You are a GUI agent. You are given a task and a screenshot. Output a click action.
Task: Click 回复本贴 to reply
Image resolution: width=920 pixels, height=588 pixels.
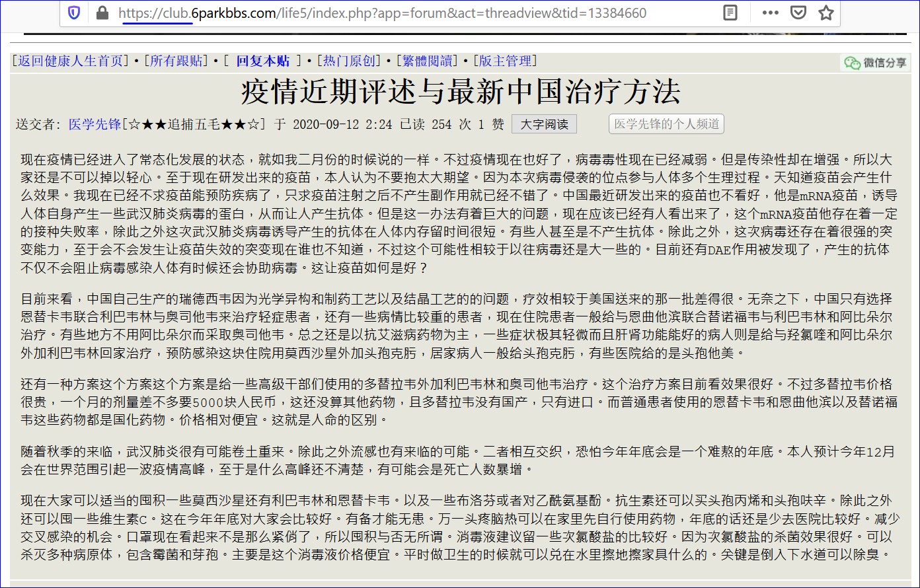point(263,61)
